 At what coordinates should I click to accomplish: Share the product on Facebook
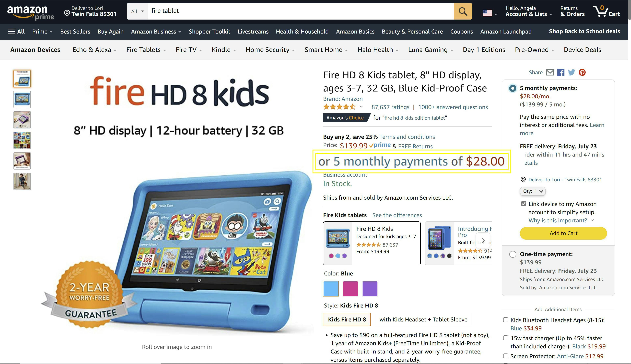pos(561,72)
